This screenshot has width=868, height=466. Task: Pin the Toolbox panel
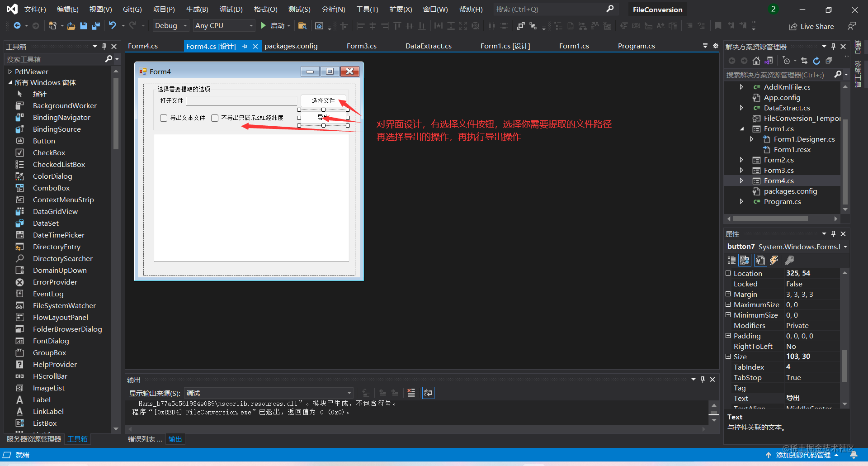[104, 46]
